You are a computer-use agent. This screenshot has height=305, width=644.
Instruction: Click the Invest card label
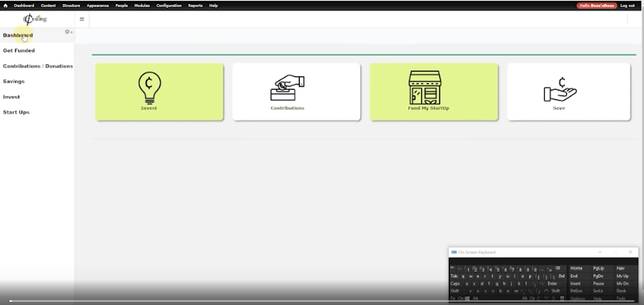point(149,108)
